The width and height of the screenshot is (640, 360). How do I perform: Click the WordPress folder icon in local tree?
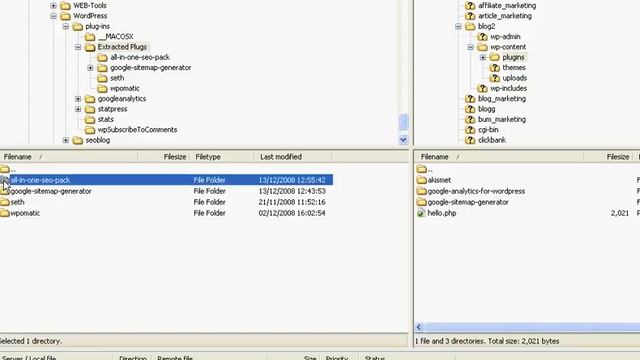pos(65,16)
